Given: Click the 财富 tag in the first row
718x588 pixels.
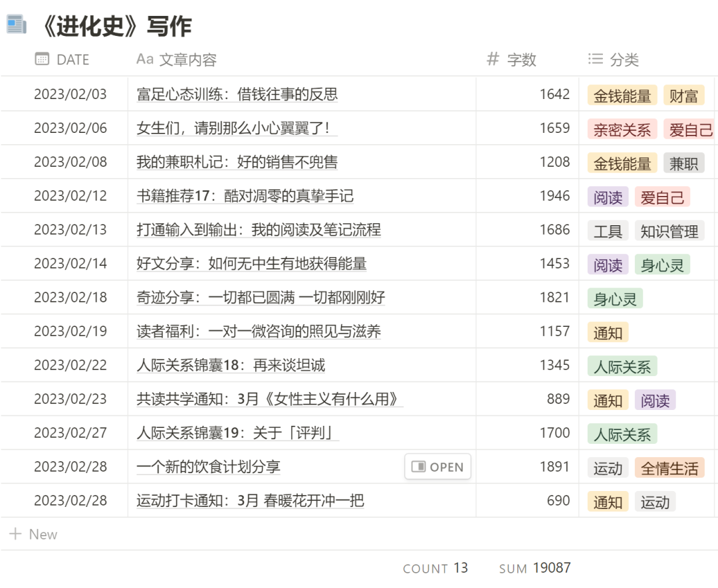Looking at the screenshot, I should (x=683, y=96).
